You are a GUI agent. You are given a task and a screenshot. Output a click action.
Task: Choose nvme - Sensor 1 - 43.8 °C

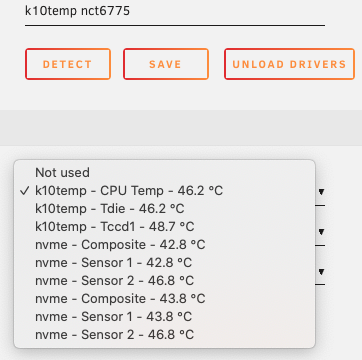164,317
